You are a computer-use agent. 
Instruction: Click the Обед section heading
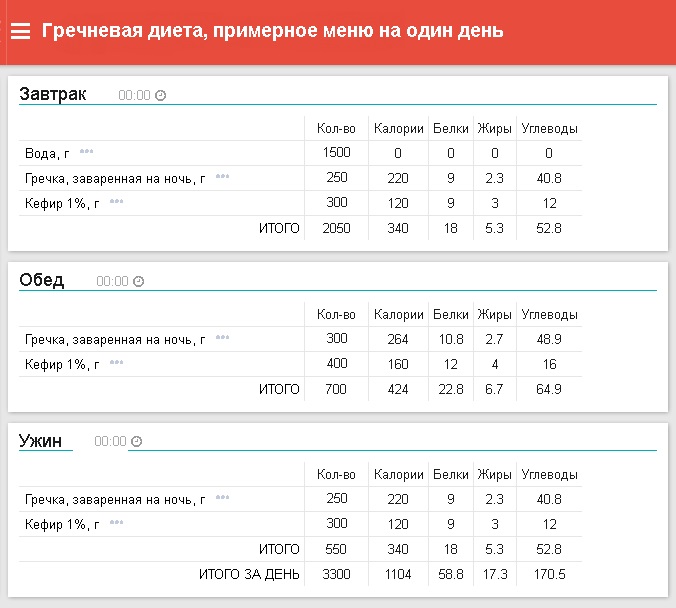point(42,280)
